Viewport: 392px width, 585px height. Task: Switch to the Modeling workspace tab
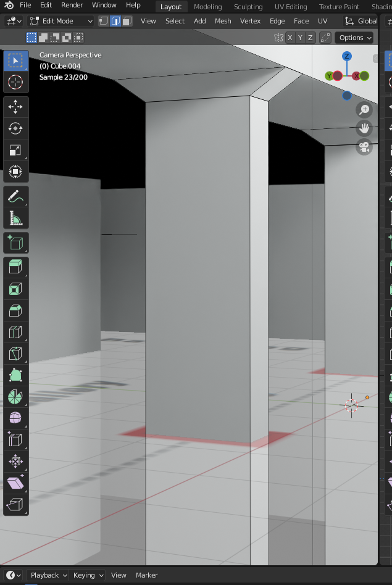click(x=208, y=7)
